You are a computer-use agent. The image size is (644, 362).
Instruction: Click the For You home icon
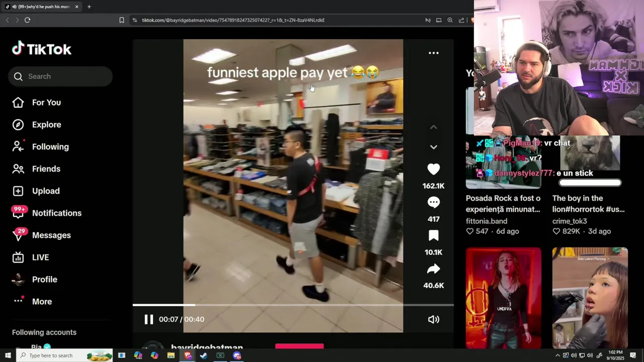point(18,103)
